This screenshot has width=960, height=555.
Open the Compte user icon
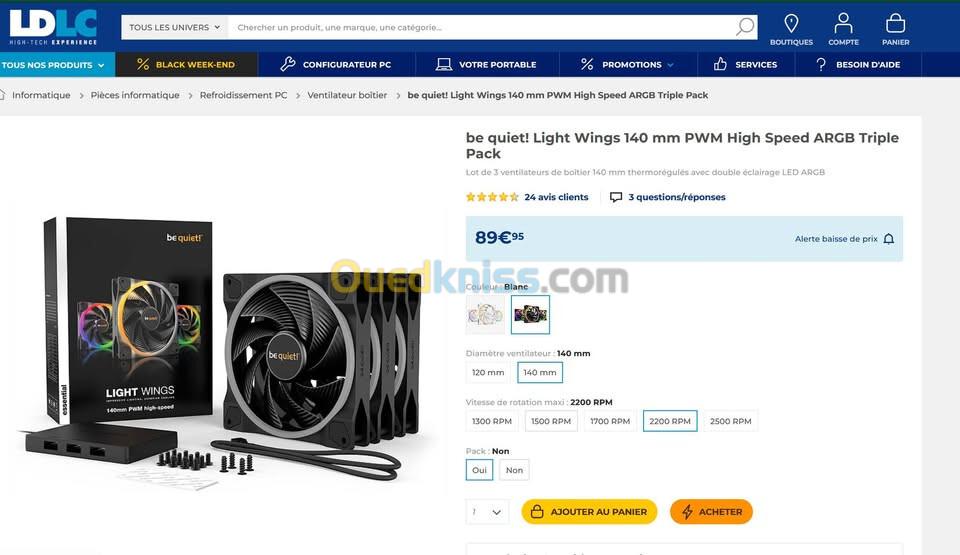[x=843, y=23]
